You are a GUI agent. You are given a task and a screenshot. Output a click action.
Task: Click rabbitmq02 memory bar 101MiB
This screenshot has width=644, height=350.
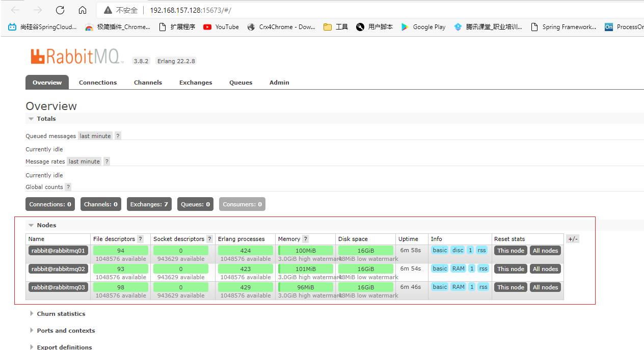click(306, 269)
